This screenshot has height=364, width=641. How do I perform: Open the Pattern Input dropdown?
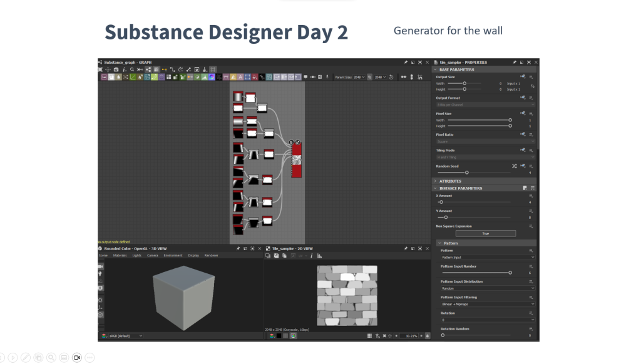[x=487, y=258]
